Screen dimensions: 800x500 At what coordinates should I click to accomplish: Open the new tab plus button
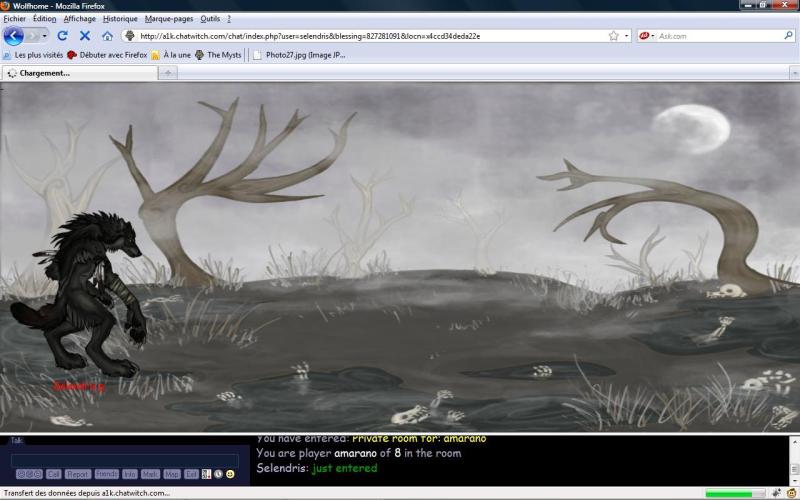(x=168, y=73)
